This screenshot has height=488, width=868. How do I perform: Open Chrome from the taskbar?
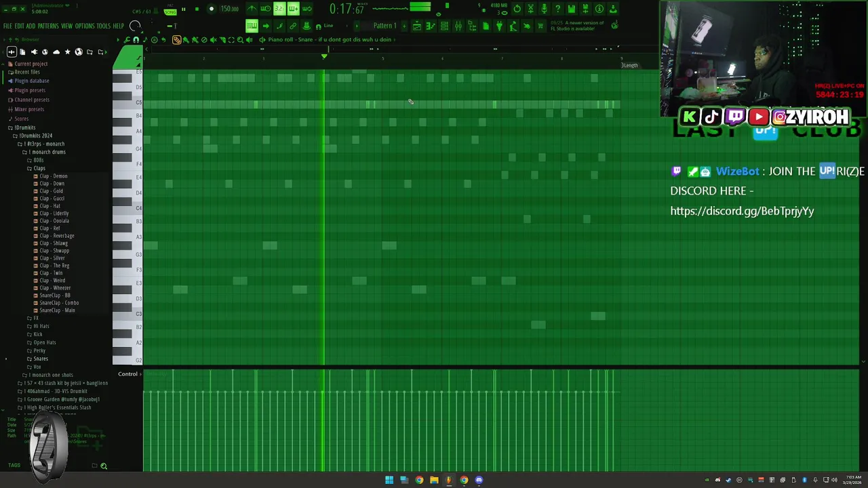(x=419, y=480)
